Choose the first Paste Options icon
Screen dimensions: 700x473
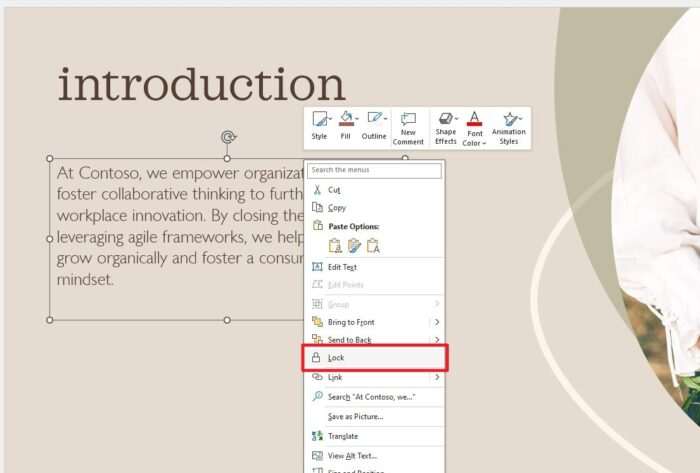(335, 246)
